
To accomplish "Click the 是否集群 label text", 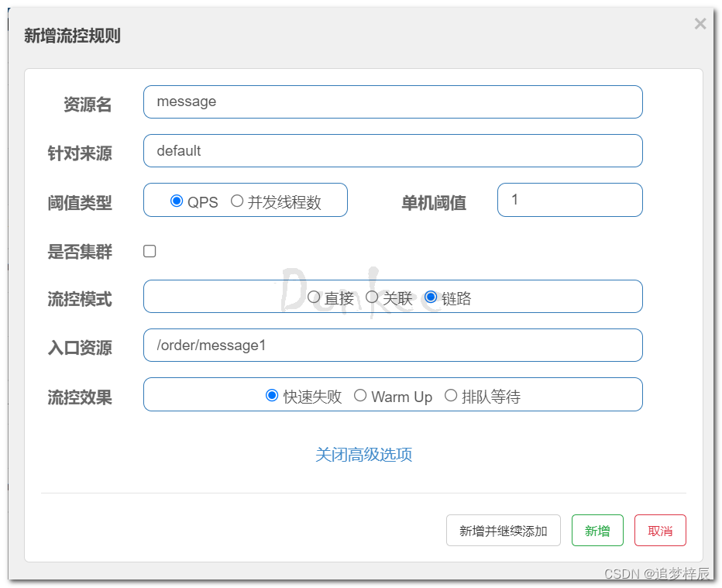I will pyautogui.click(x=80, y=252).
